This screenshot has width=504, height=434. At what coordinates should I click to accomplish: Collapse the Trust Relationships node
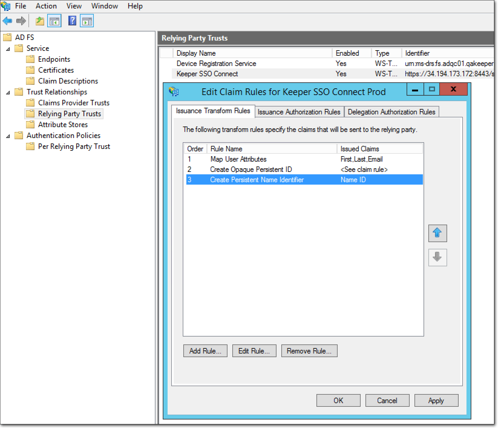7,92
